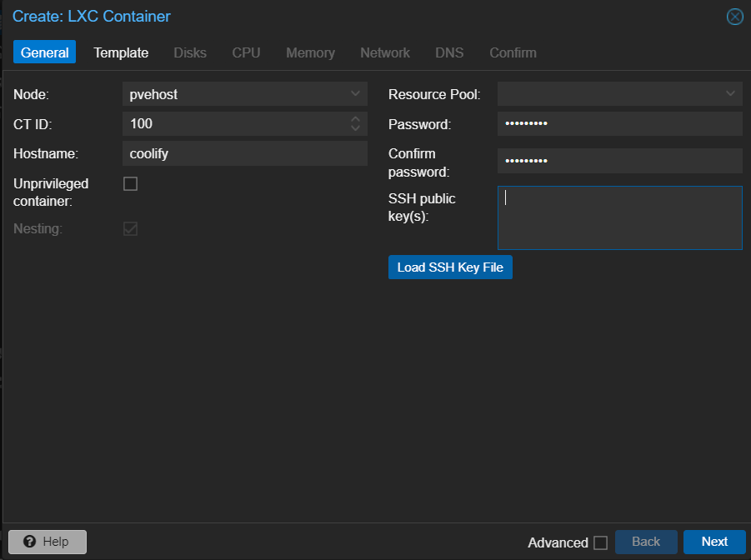Viewport: 751px width, 560px height.
Task: Click the Load SSH Key File button
Action: 450,267
